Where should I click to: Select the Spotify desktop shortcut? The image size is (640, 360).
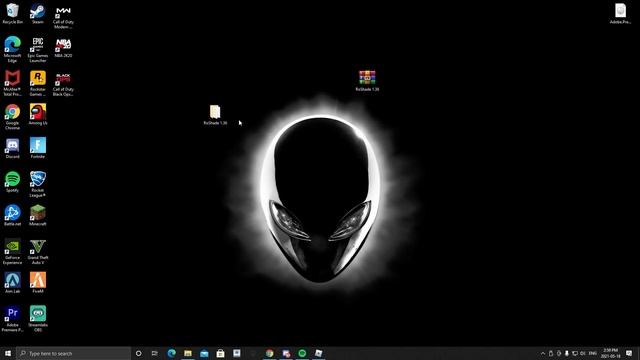coord(12,182)
